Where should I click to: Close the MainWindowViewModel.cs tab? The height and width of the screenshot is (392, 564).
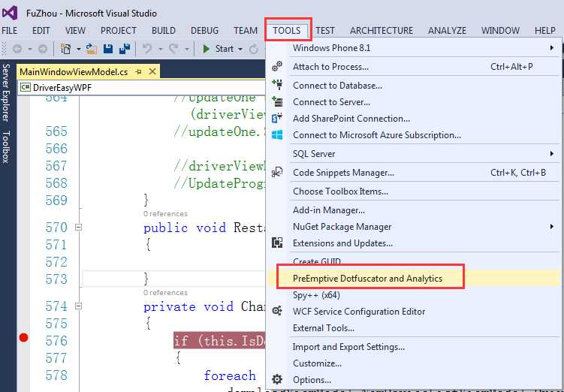point(152,71)
